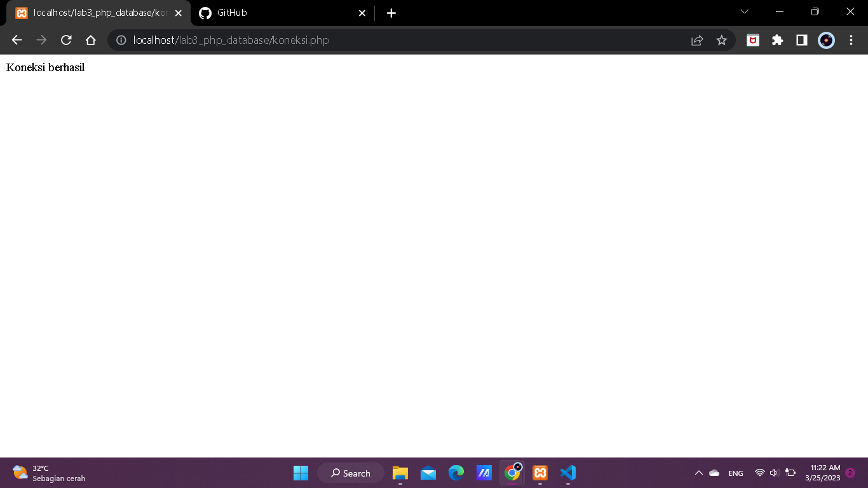Bookmark this page with the star

pyautogui.click(x=721, y=39)
